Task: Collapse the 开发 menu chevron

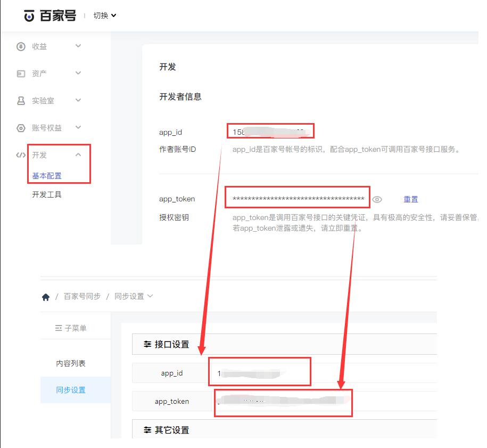Action: click(78, 154)
